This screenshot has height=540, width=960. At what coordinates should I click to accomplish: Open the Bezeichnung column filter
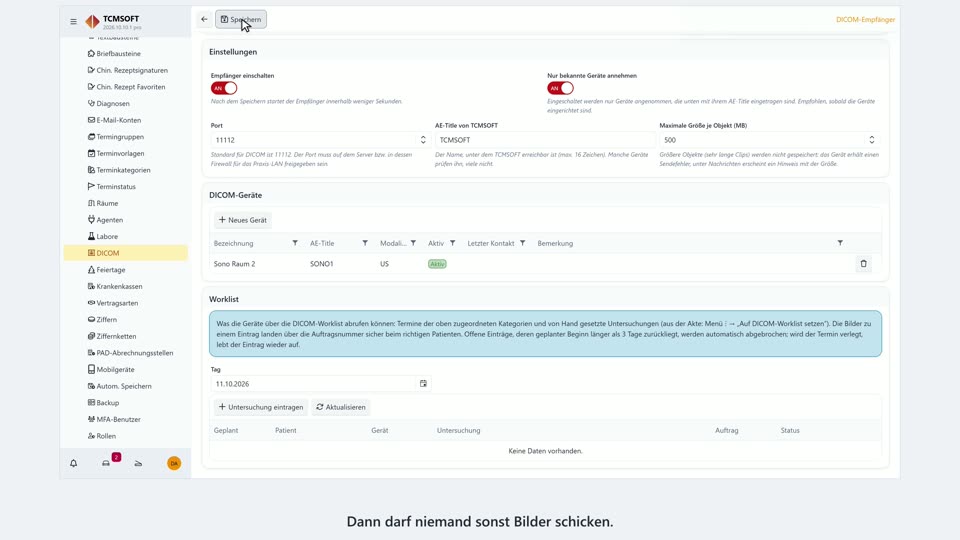[295, 243]
